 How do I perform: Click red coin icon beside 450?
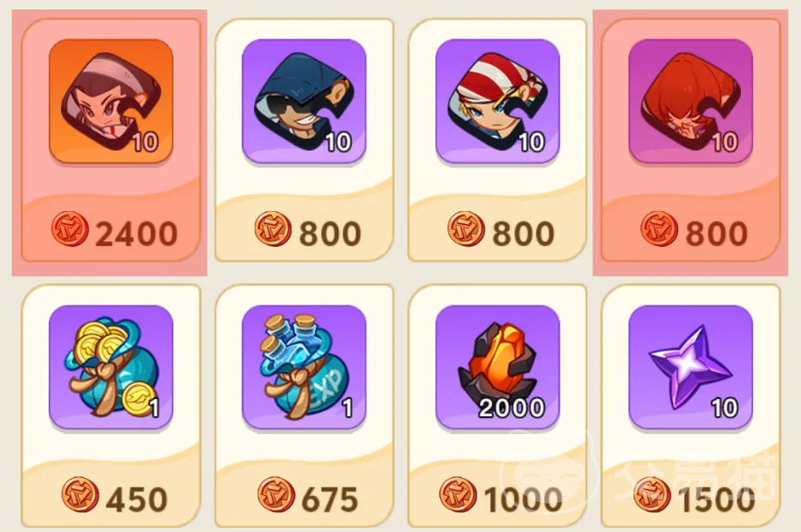click(x=80, y=495)
